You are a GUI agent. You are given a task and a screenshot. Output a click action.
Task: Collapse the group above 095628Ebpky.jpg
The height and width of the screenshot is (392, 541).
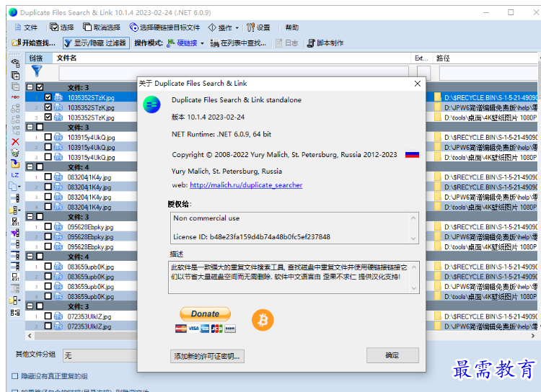pyautogui.click(x=30, y=216)
